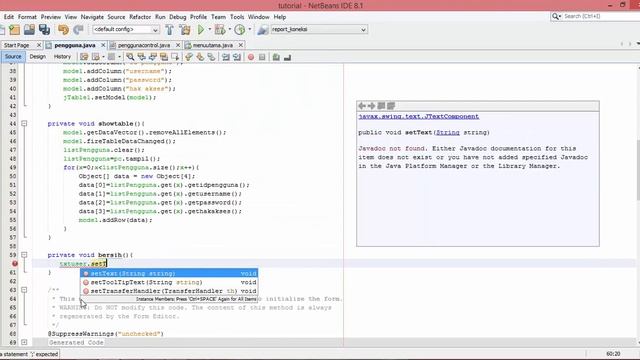Expand the Generated Code fold
Viewport: 640px width, 360px height.
pyautogui.click(x=24, y=342)
